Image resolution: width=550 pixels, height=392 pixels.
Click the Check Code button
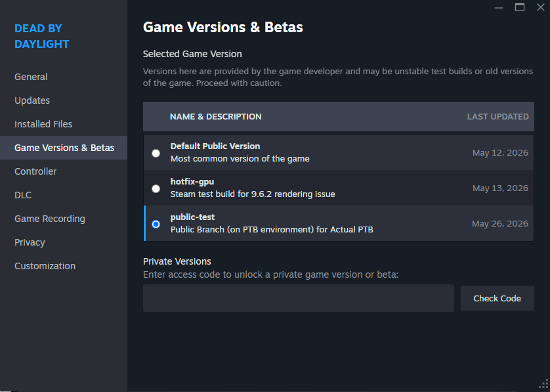coord(497,298)
